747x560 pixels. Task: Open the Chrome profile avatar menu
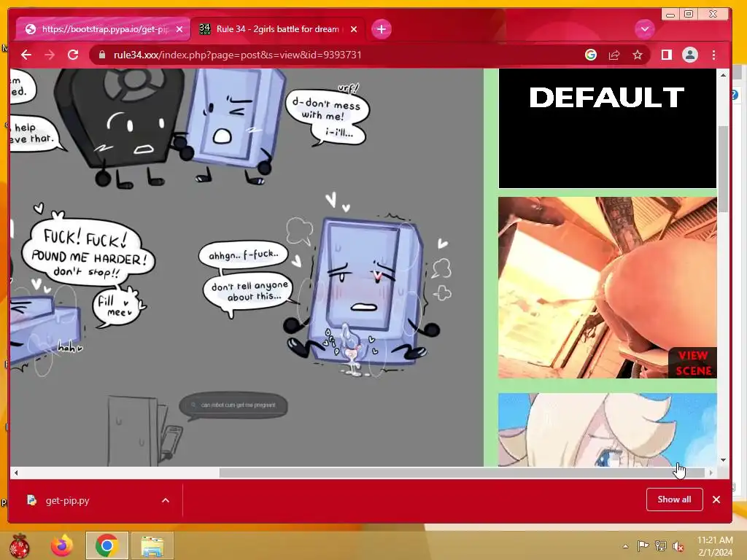pyautogui.click(x=690, y=55)
